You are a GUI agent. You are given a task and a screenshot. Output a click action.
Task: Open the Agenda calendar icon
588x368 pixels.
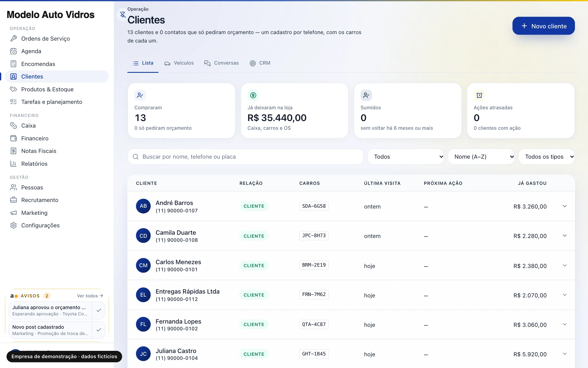[x=14, y=51]
